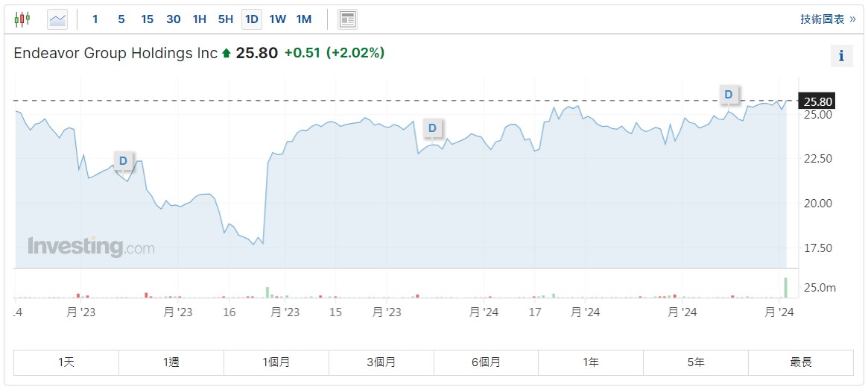Switch to candlestick chart type
Screen dimensions: 868x390
click(x=22, y=19)
